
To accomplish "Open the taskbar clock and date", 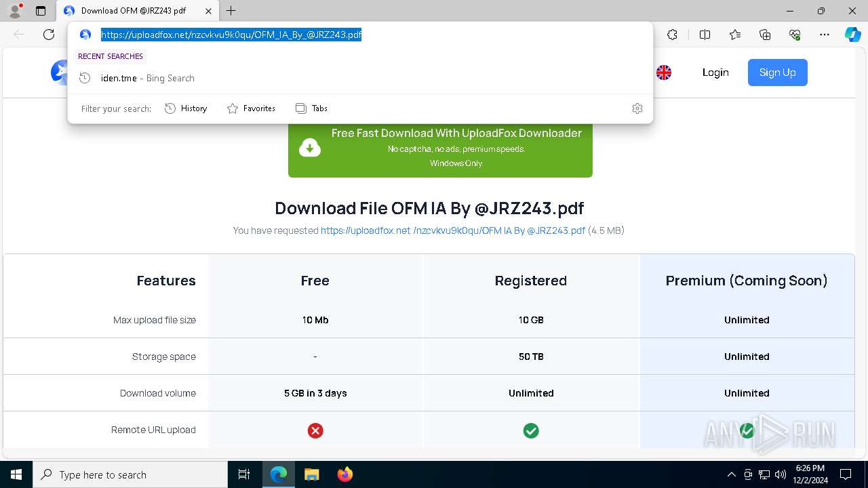I will (x=810, y=474).
